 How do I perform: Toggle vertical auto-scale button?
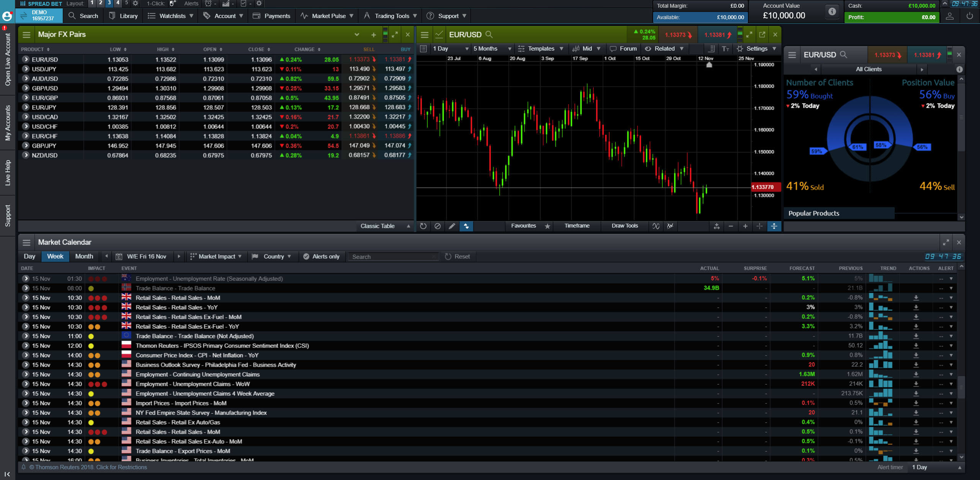[x=774, y=226]
